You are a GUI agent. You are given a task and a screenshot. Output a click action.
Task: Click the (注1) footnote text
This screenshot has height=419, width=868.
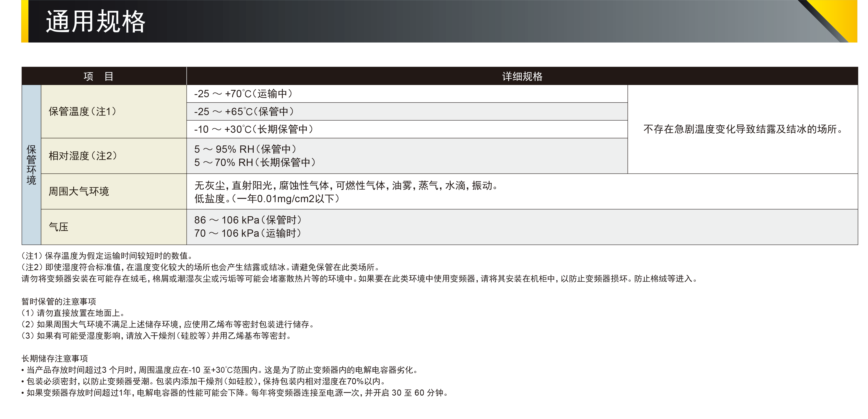pos(107,256)
